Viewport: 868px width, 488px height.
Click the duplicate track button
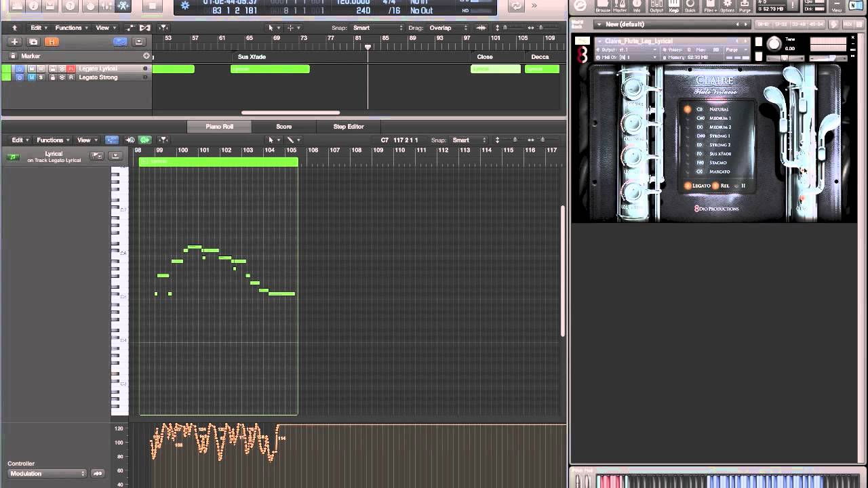coord(33,41)
